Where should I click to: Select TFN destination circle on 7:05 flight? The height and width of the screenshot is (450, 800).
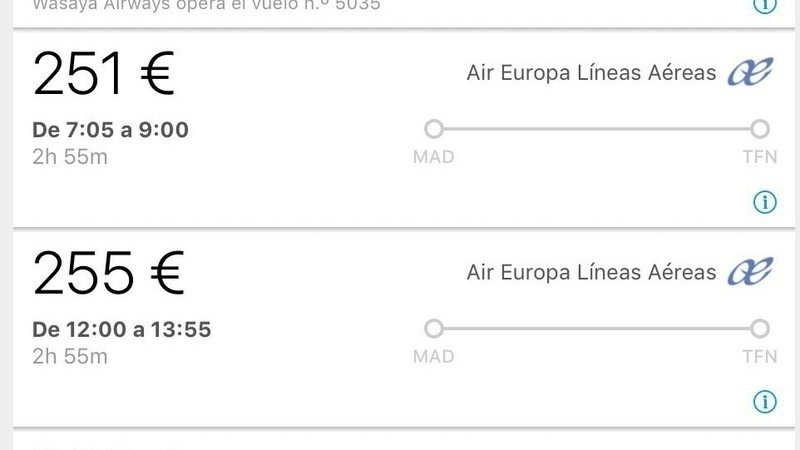760,129
